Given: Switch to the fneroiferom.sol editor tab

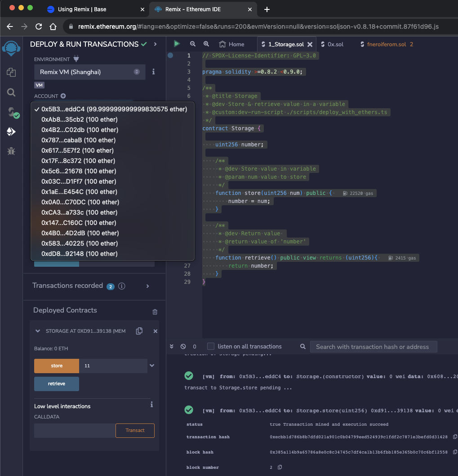Looking at the screenshot, I should [x=387, y=44].
